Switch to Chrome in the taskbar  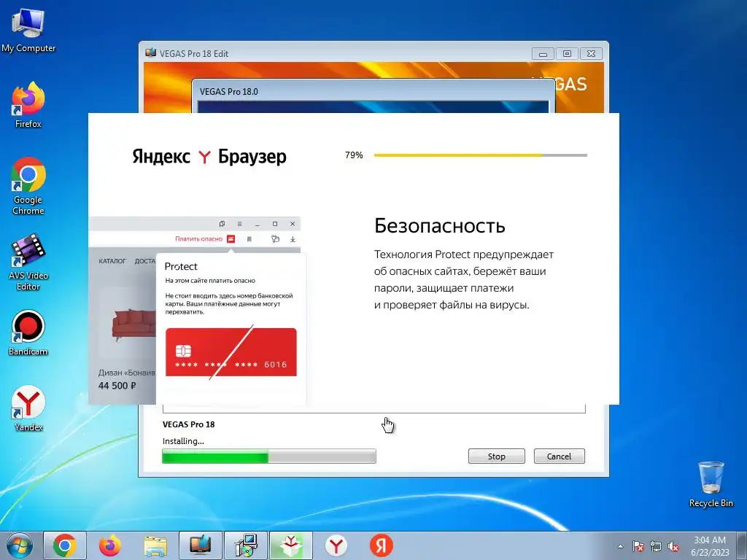click(x=65, y=545)
